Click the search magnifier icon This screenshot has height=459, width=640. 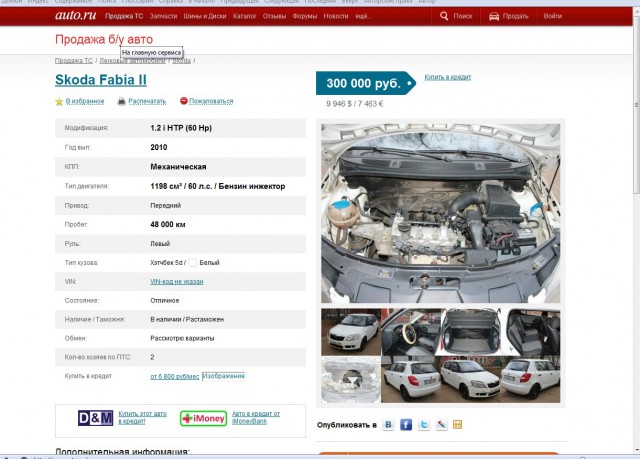444,16
